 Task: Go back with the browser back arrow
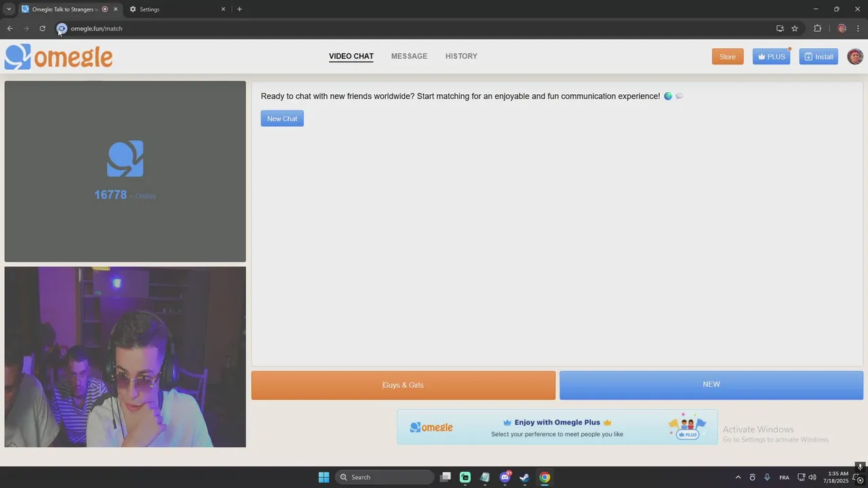pyautogui.click(x=9, y=28)
